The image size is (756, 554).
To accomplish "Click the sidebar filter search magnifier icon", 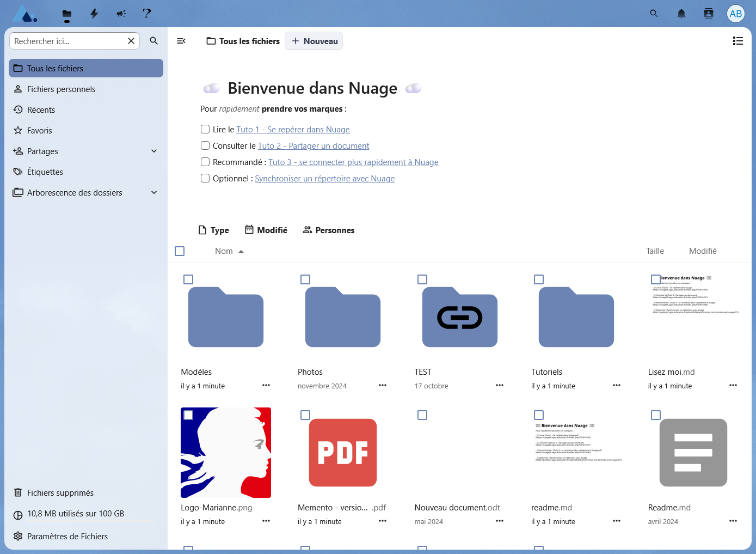I will 154,41.
